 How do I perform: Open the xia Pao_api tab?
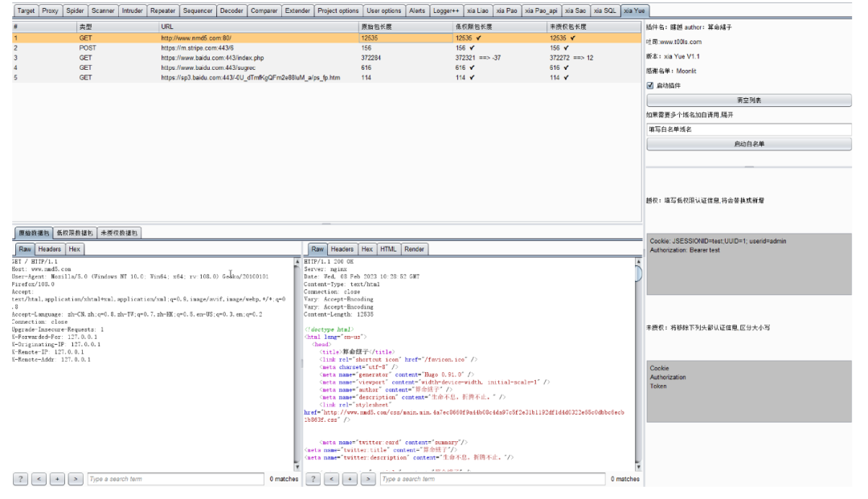coord(541,10)
